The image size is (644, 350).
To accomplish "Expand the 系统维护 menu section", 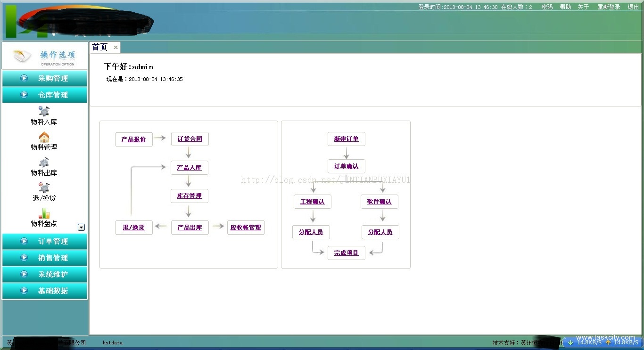I will tap(45, 274).
